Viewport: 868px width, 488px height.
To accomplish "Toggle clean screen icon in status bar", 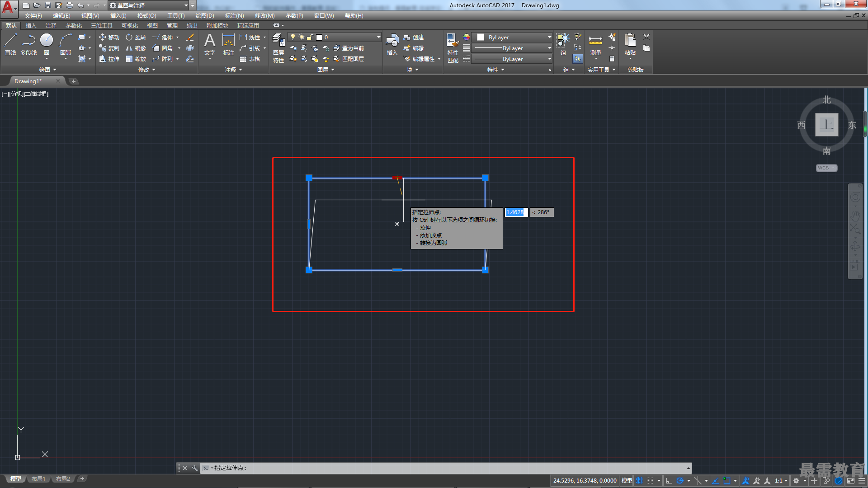I will coord(851,481).
